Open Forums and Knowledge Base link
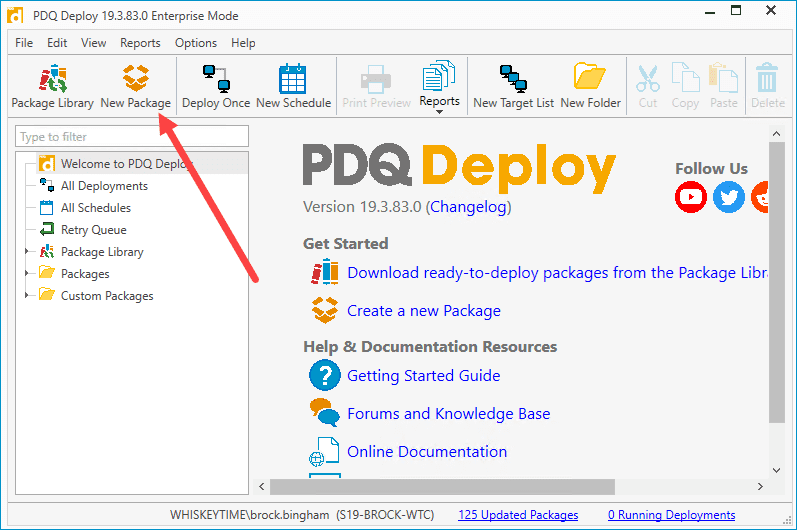Image resolution: width=797 pixels, height=530 pixels. tap(448, 414)
